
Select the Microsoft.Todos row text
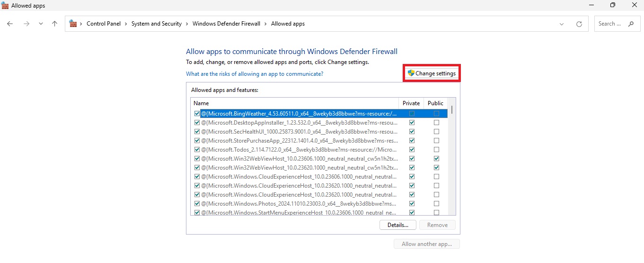299,150
